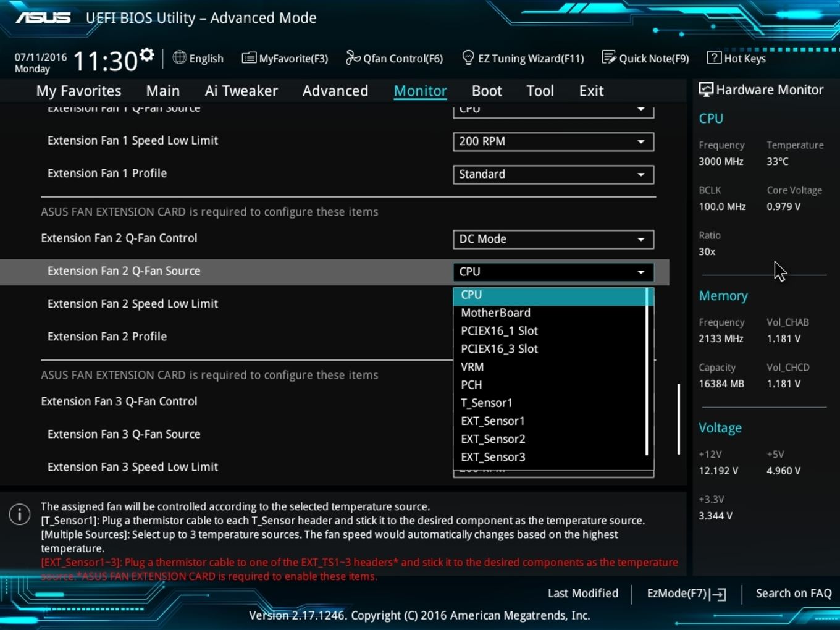This screenshot has height=630, width=840.
Task: Expand Extension Fan 1 Profile Standard dropdown
Action: click(553, 174)
